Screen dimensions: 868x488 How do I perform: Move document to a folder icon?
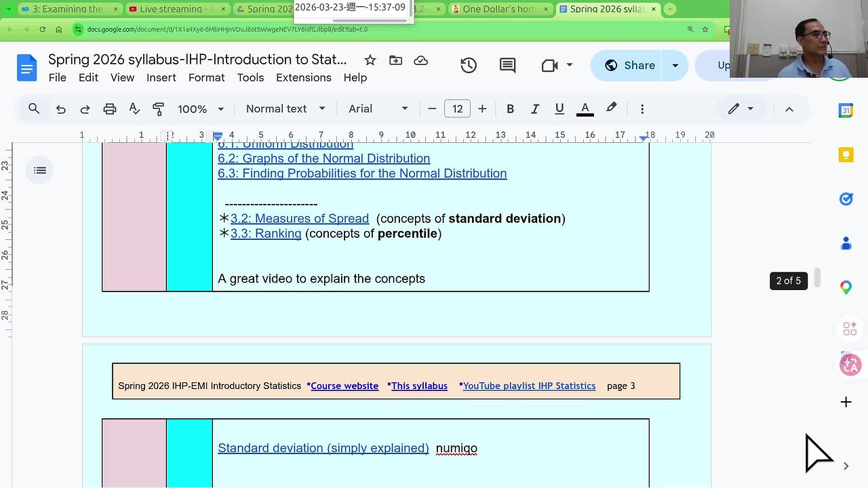pyautogui.click(x=395, y=60)
